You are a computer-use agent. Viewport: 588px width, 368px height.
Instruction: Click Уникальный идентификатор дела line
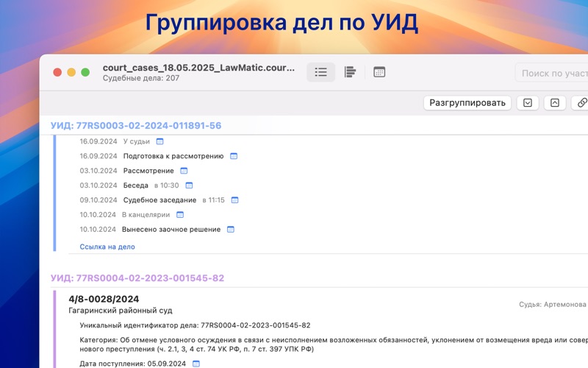tap(195, 325)
